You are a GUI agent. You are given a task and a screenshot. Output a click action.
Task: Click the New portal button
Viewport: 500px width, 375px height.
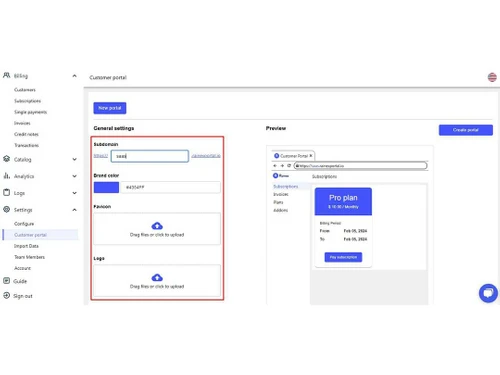point(110,108)
